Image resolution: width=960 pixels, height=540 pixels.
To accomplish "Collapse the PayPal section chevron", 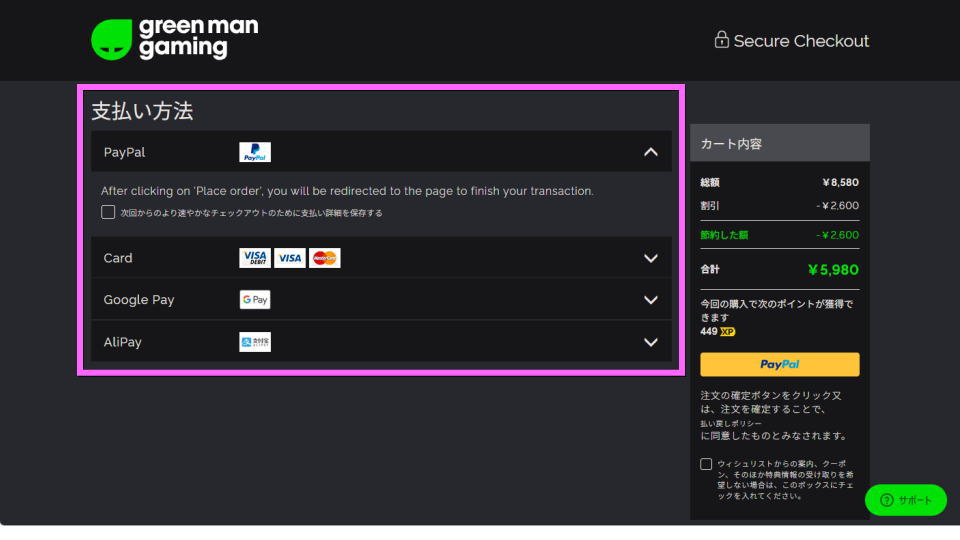I will (x=651, y=152).
